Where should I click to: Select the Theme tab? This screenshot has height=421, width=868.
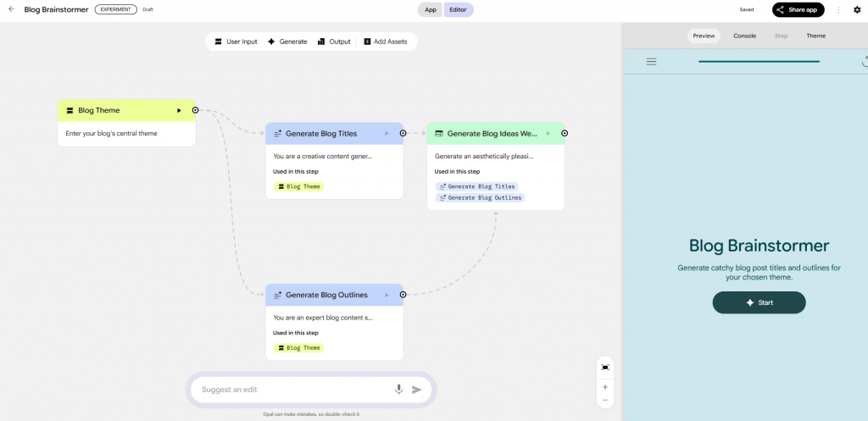click(x=815, y=36)
